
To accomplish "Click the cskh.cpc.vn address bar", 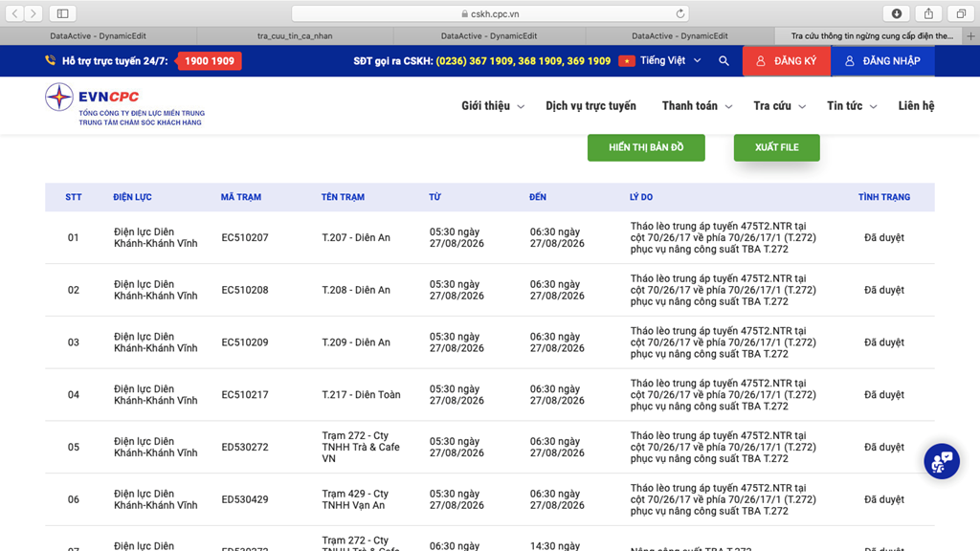I will click(490, 13).
